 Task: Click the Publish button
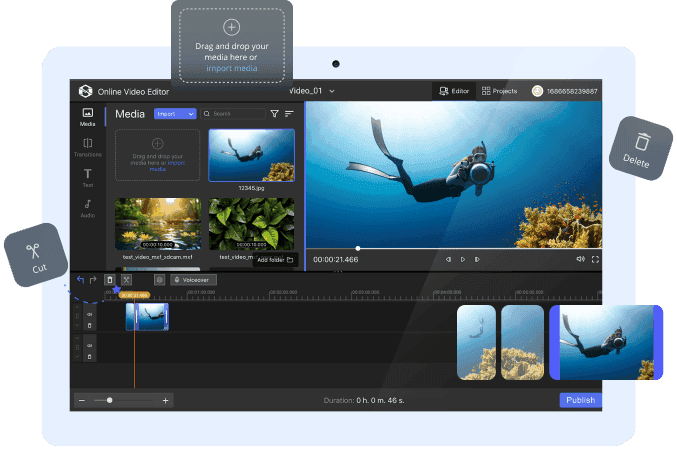tap(580, 400)
